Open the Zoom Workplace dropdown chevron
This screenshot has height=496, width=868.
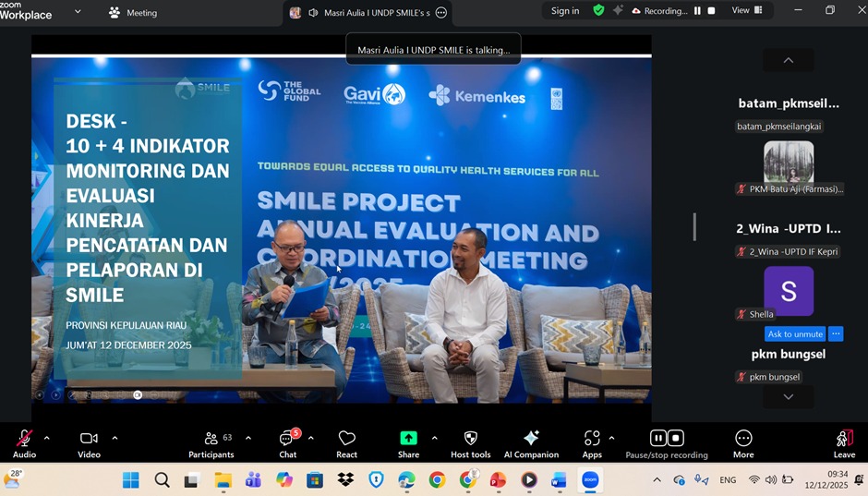[78, 12]
